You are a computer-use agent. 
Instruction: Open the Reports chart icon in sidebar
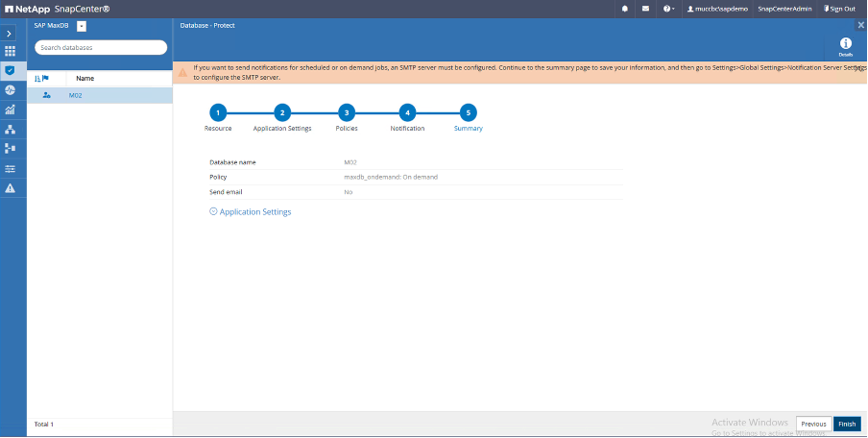(10, 109)
